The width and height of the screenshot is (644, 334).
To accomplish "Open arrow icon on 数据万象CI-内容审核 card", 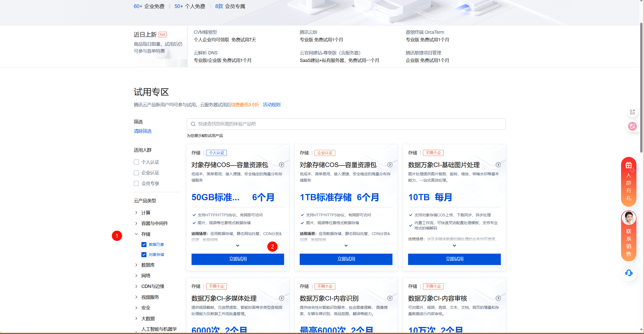I will (498, 298).
